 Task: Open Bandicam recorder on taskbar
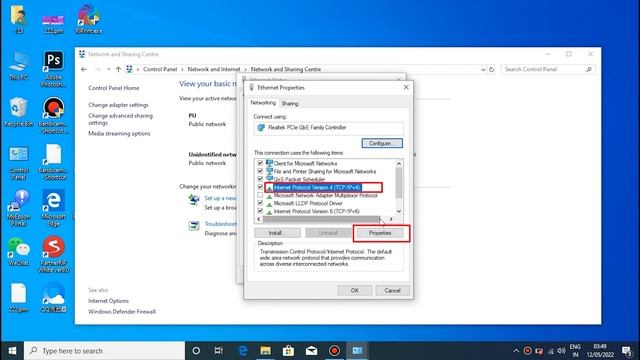tap(334, 351)
